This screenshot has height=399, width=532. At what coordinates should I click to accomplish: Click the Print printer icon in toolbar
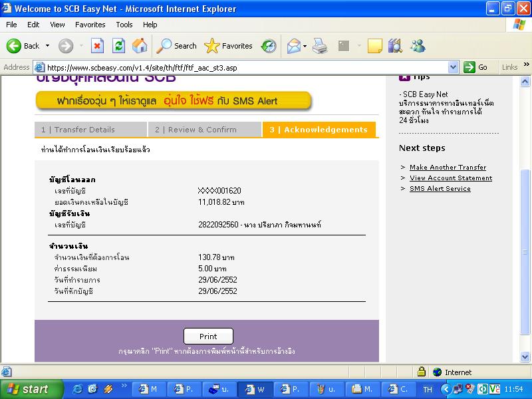pos(320,46)
